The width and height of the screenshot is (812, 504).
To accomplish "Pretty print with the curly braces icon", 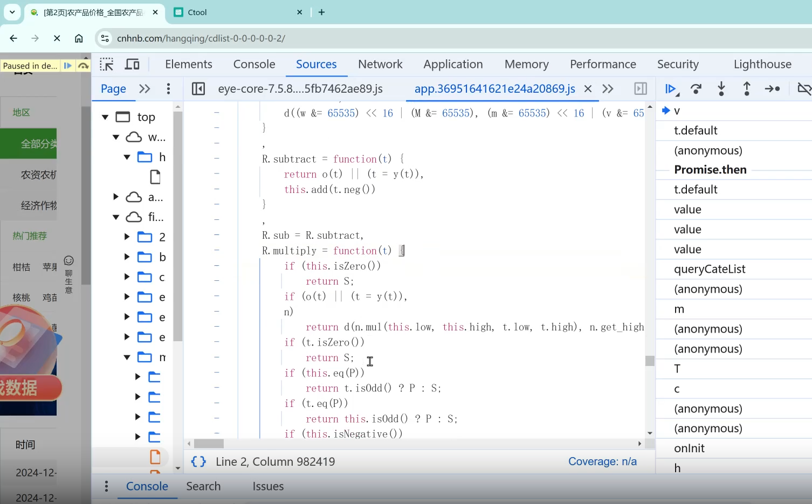I will pyautogui.click(x=198, y=462).
